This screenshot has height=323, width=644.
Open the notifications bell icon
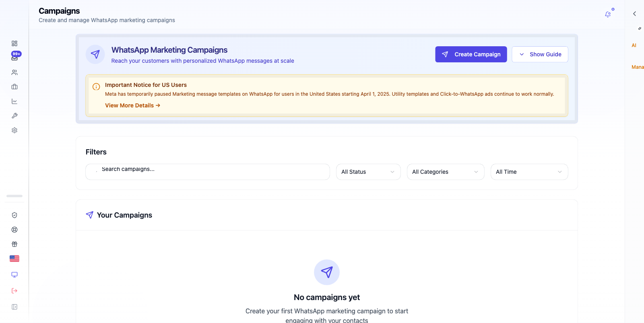pyautogui.click(x=608, y=14)
